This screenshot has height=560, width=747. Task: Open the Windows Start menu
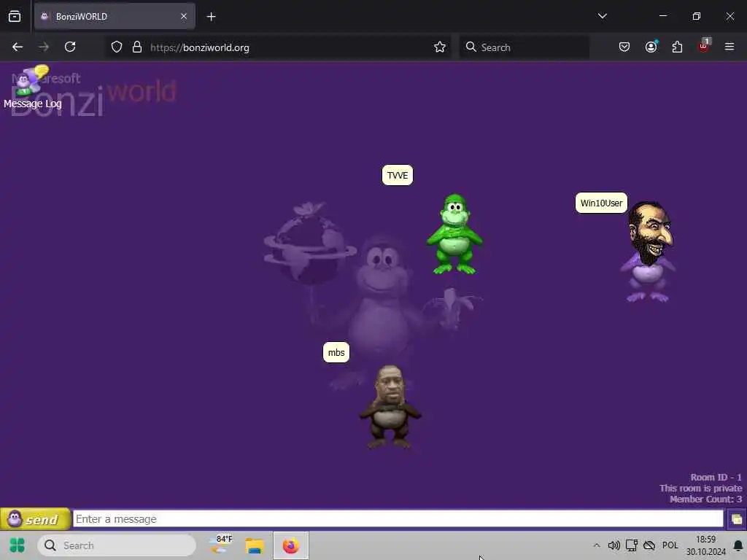point(18,545)
